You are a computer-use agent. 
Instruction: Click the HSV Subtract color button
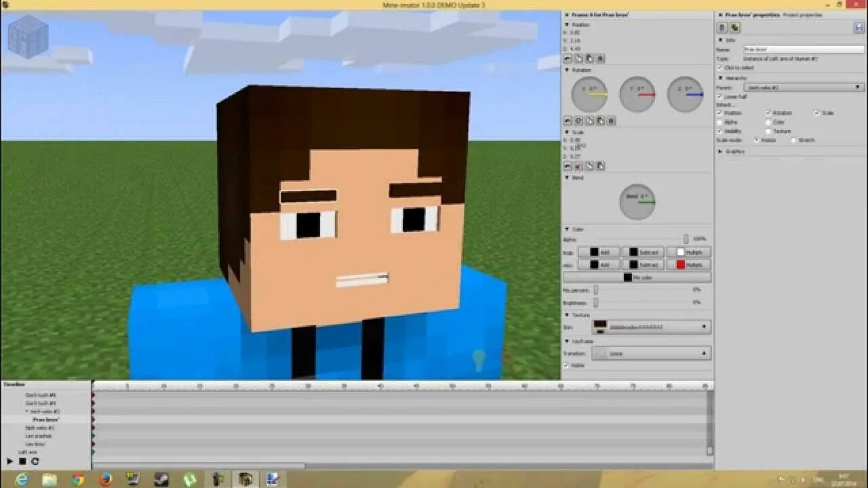[643, 264]
